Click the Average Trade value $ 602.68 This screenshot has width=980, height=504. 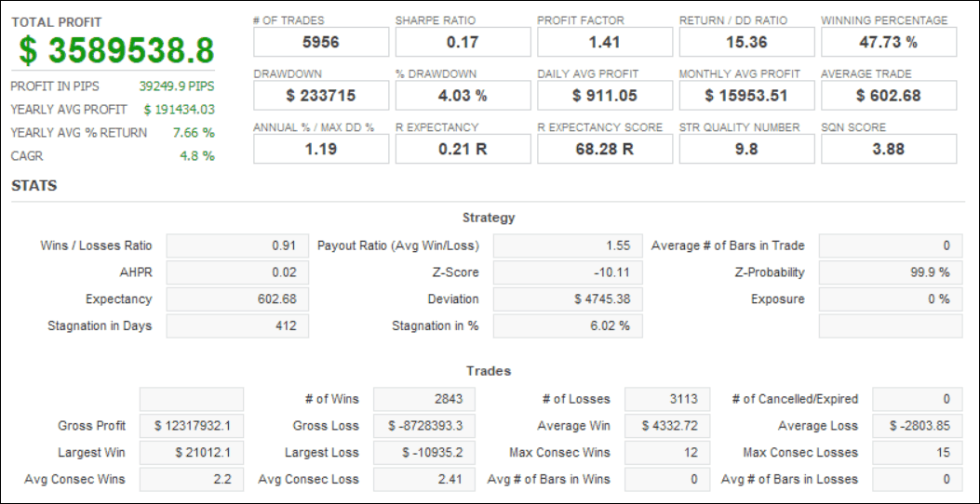point(889,95)
